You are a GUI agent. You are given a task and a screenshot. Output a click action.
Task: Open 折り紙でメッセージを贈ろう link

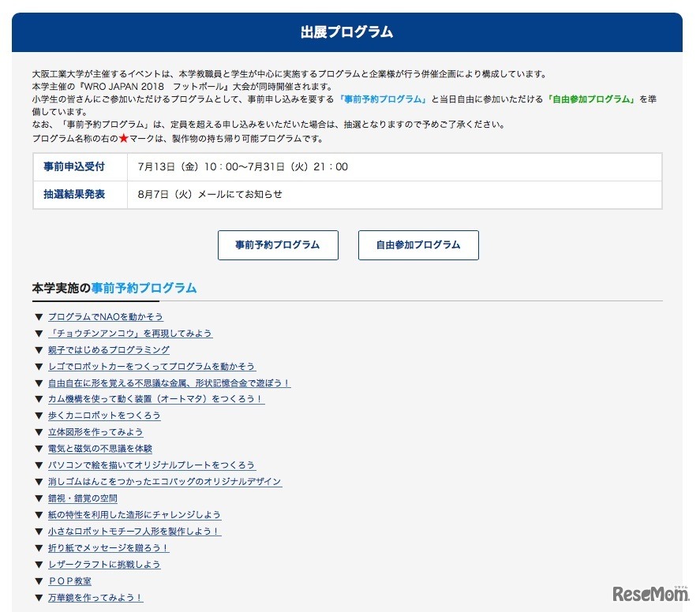click(106, 548)
